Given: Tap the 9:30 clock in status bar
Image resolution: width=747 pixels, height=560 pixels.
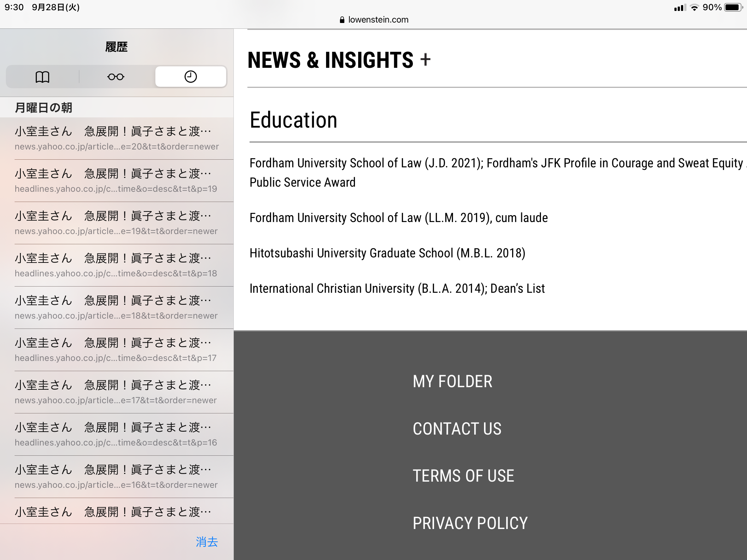Looking at the screenshot, I should tap(14, 7).
